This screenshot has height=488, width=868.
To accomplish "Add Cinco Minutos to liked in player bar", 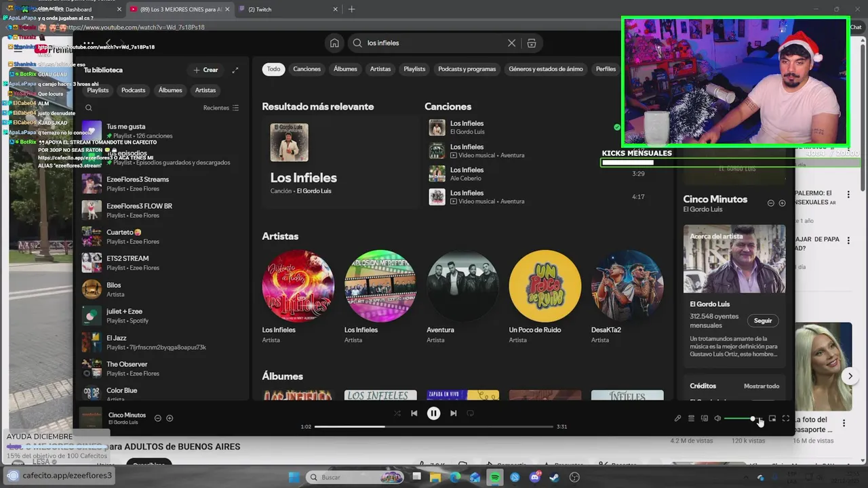I will click(170, 418).
